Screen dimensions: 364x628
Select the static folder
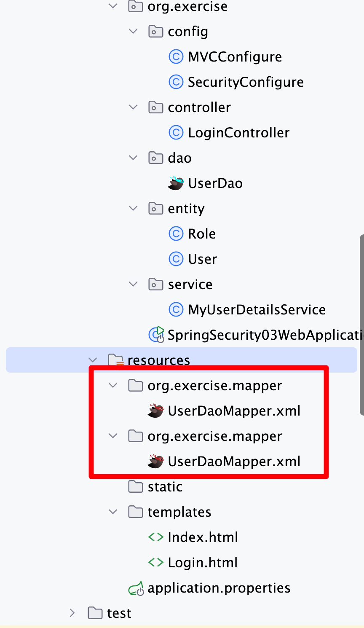(165, 486)
